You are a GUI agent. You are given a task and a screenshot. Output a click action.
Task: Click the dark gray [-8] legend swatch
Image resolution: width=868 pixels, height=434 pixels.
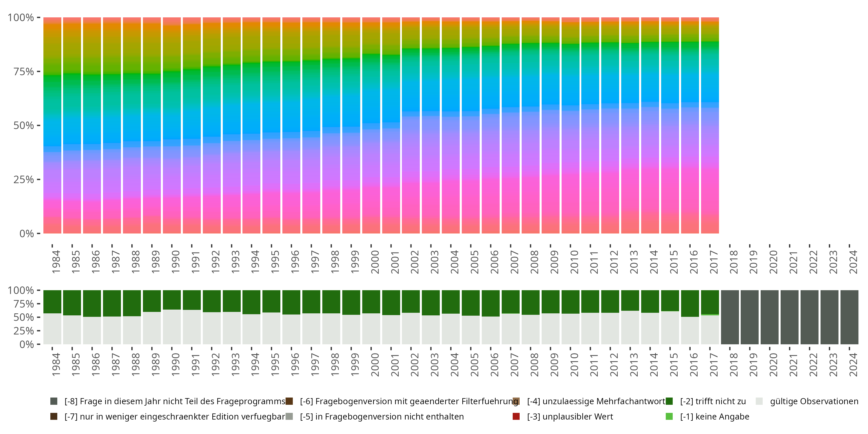pos(54,401)
